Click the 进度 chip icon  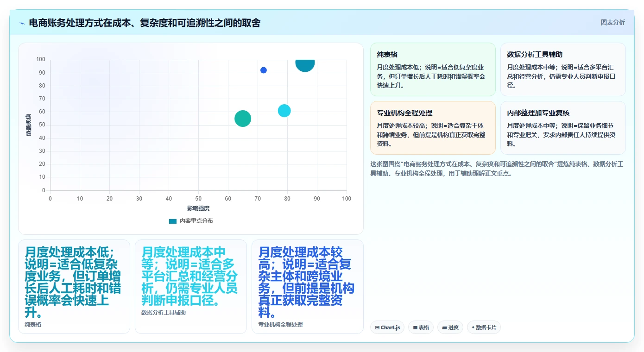click(445, 328)
